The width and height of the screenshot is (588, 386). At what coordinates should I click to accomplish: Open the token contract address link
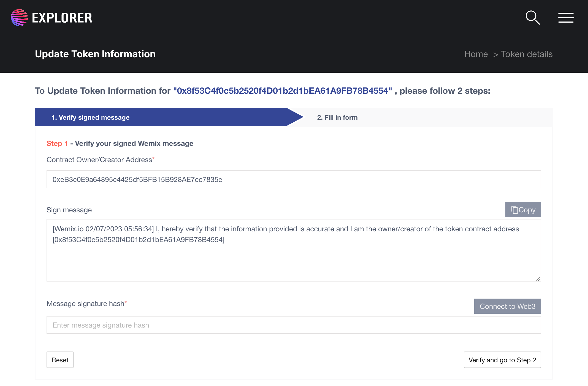click(x=282, y=91)
